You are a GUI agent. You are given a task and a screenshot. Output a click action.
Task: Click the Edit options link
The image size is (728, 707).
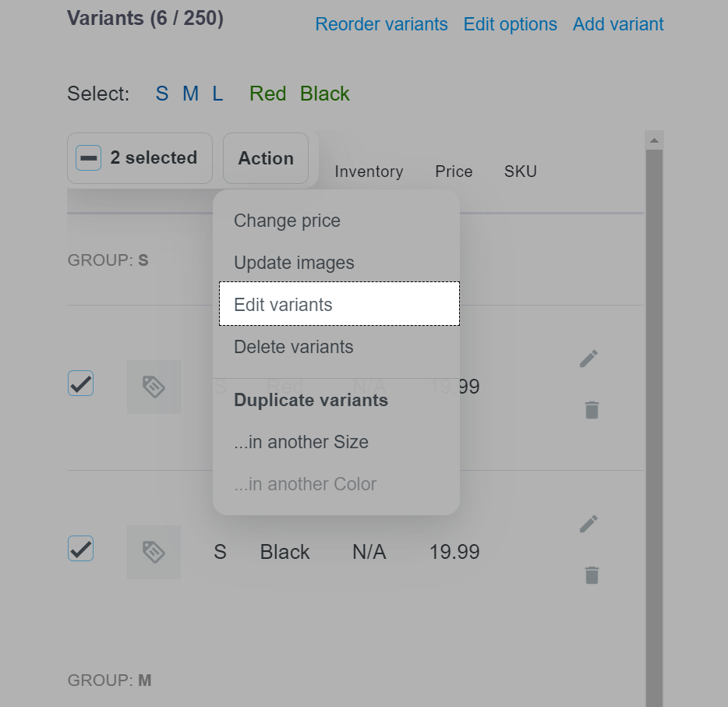pos(510,24)
